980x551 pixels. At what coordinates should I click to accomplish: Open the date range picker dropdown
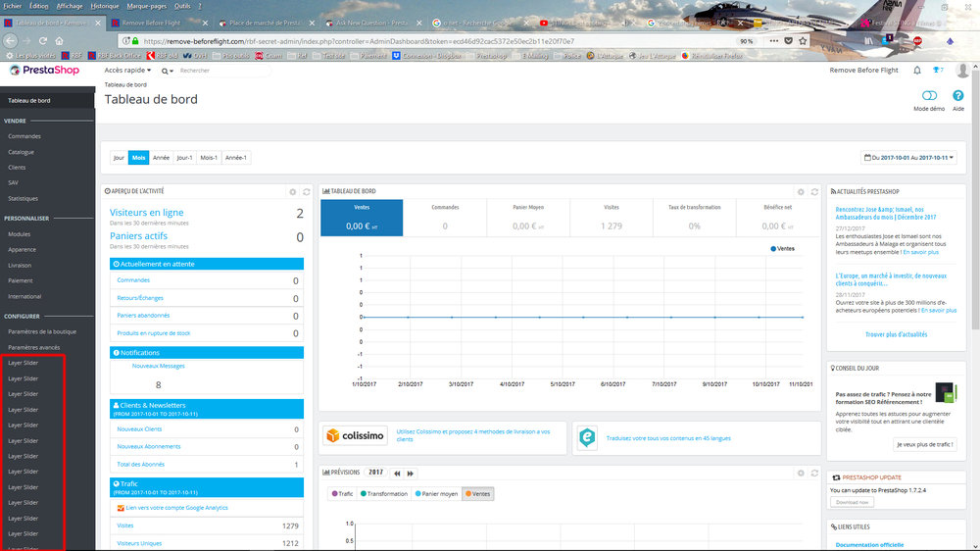(908, 157)
